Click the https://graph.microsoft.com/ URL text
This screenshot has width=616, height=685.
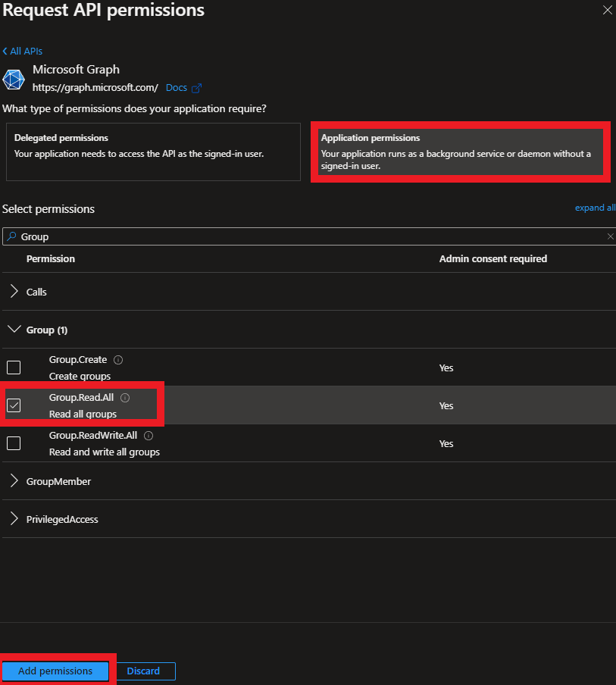(x=95, y=88)
